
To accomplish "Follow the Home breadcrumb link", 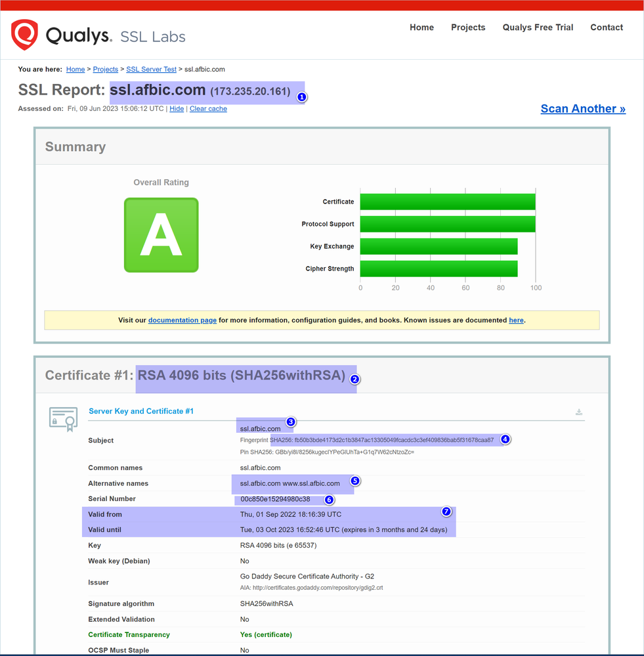I will click(75, 70).
